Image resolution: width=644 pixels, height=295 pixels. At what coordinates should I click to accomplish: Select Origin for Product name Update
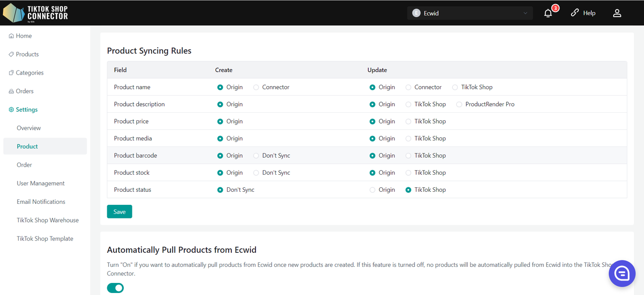[x=372, y=87]
